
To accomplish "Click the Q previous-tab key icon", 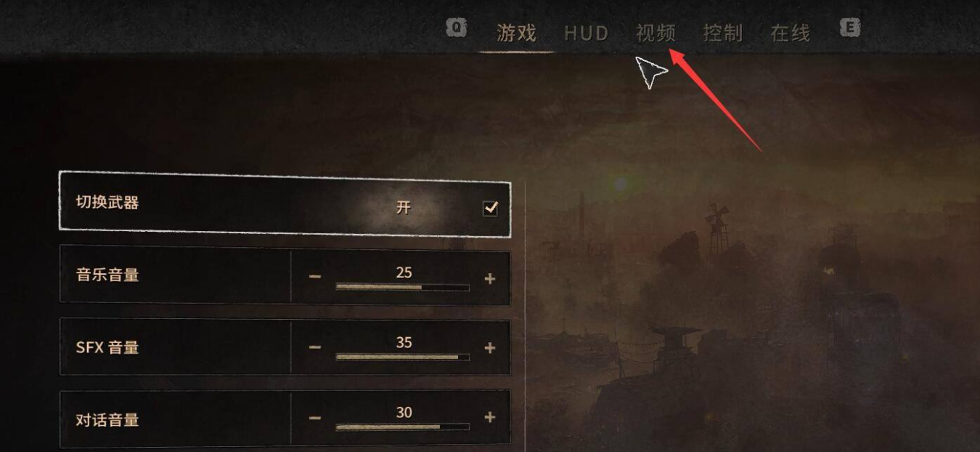I will 456,28.
